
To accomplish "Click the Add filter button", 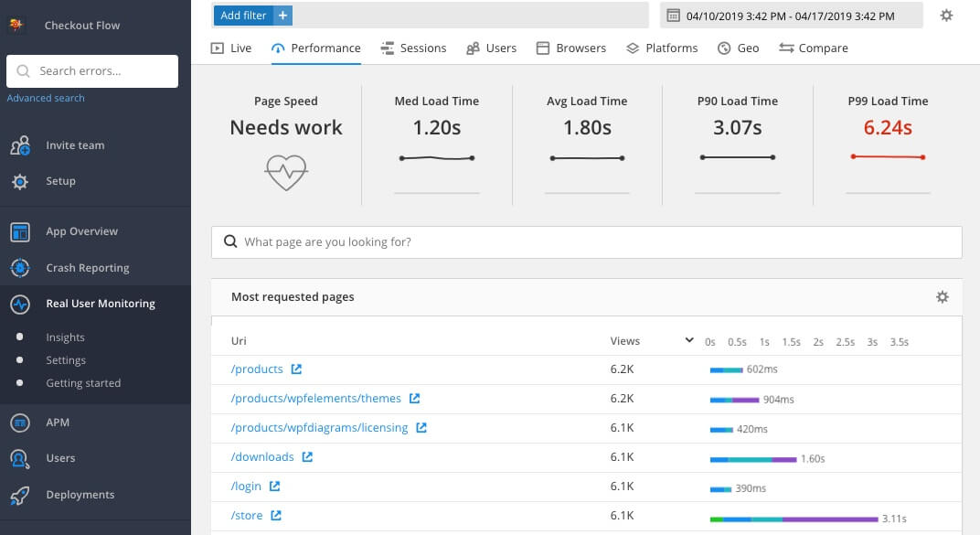I will click(253, 15).
